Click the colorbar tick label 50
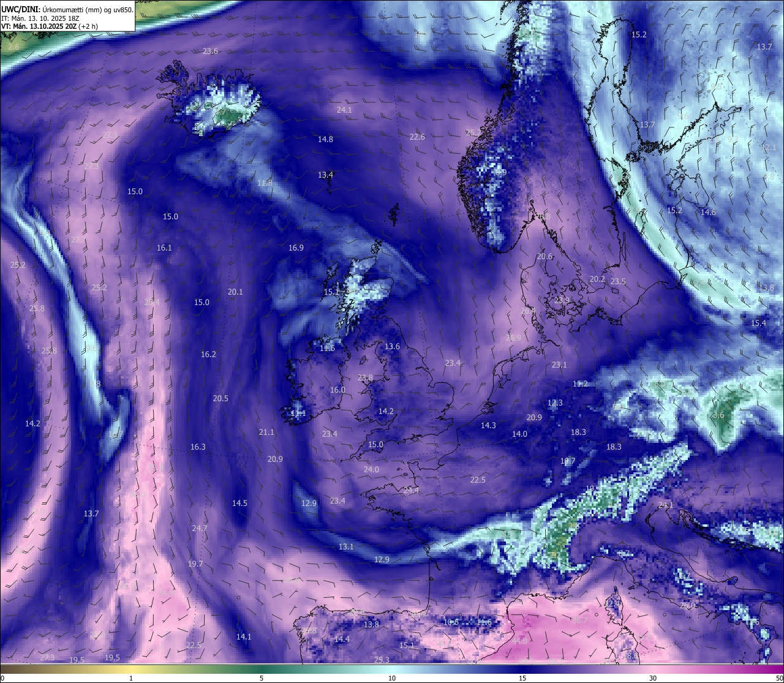Screen dimensions: 784x683 click(779, 678)
